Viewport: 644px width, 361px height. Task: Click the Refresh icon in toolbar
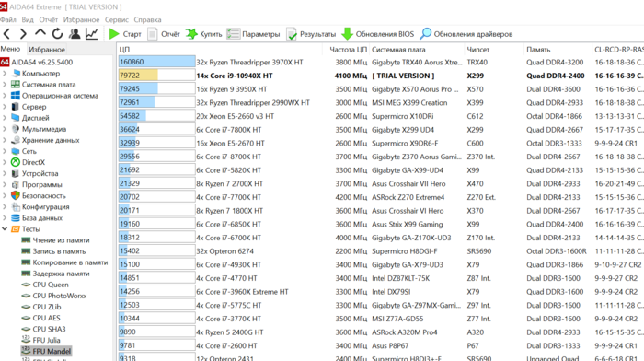tap(57, 34)
